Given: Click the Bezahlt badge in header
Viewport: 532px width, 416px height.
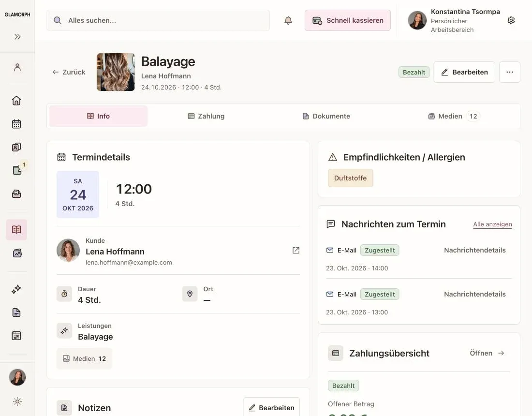Looking at the screenshot, I should (x=414, y=72).
